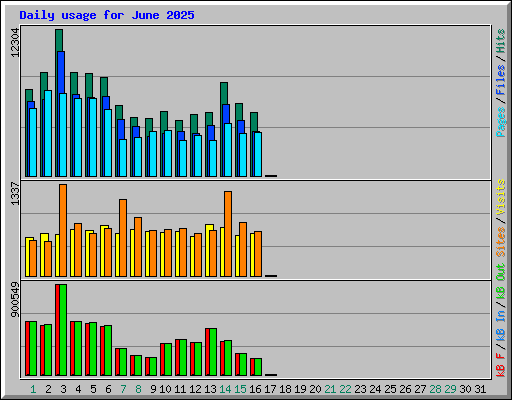Click day 5 on the x-axis

93,389
